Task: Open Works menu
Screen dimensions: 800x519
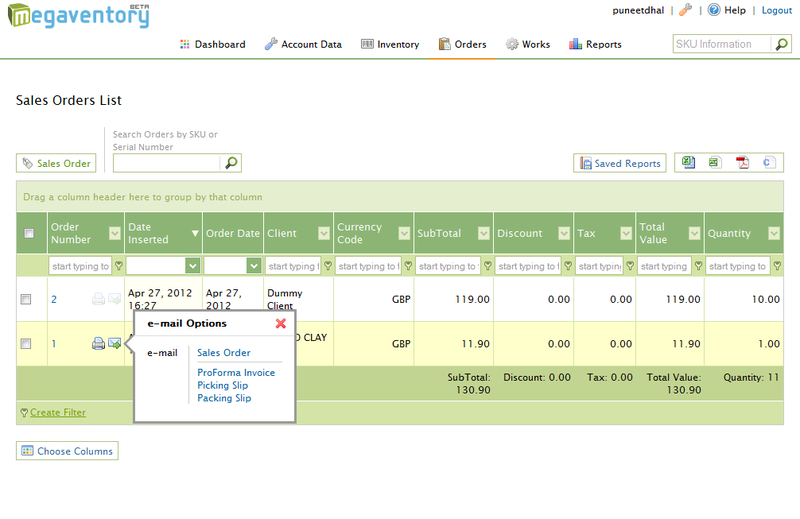Action: click(528, 44)
